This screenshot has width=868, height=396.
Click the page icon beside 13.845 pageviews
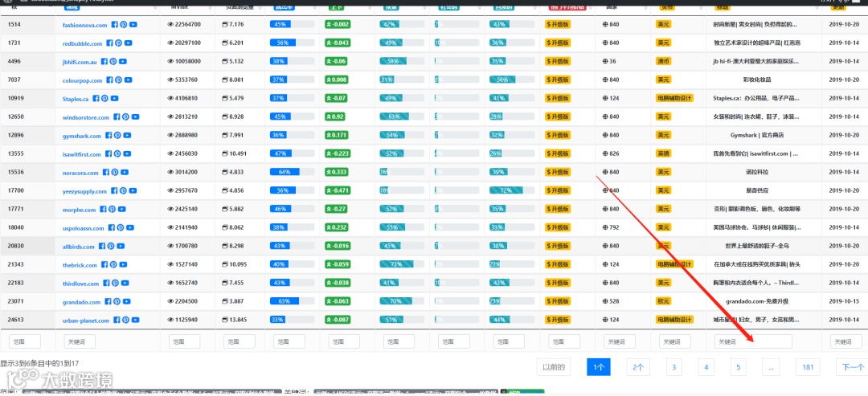click(225, 320)
